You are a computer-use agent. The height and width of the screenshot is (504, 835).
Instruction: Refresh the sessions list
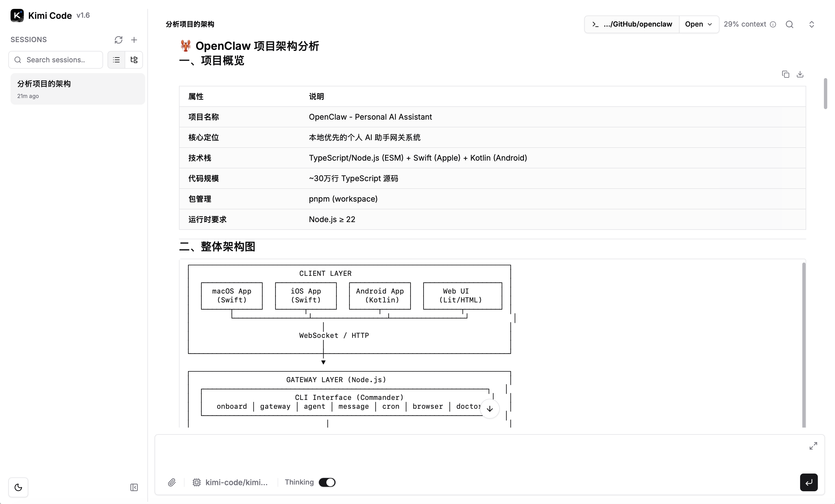[x=118, y=40]
